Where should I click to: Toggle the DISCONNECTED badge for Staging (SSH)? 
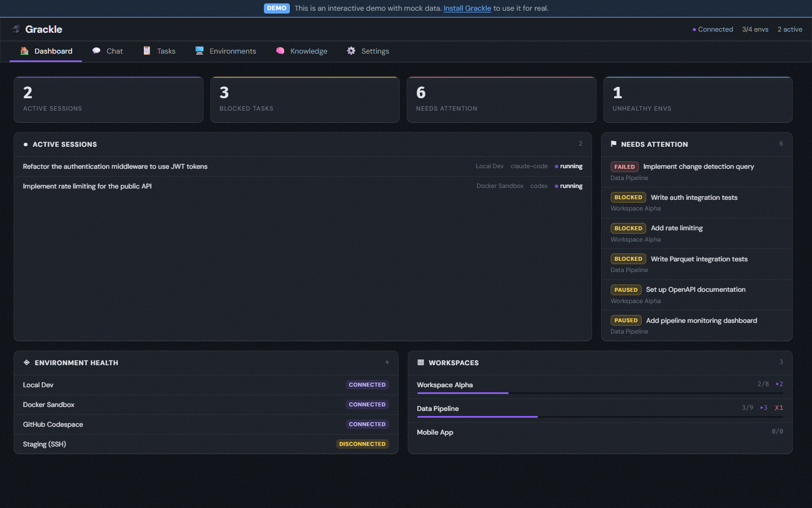click(363, 444)
